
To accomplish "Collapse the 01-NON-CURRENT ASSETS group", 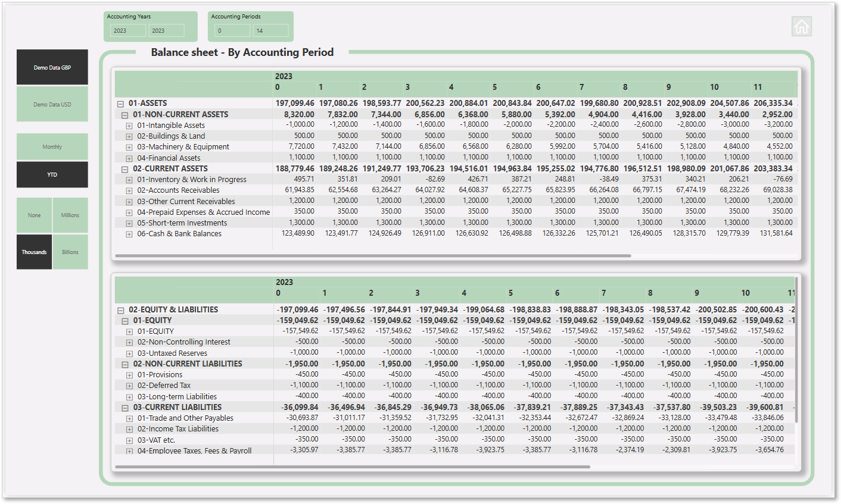I will coord(125,115).
